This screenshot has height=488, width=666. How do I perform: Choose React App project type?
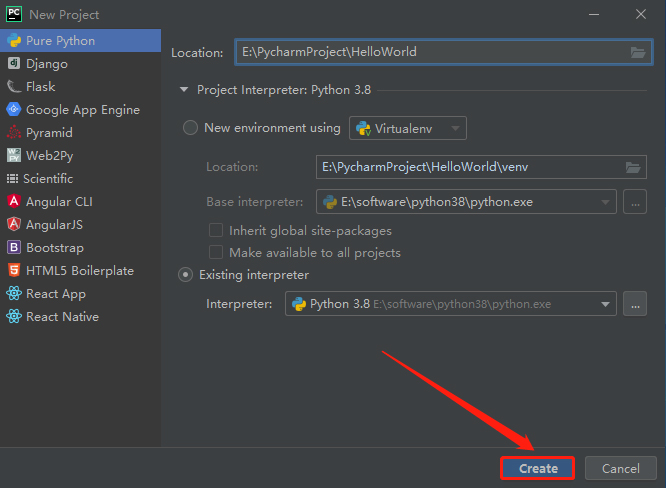pos(80,293)
